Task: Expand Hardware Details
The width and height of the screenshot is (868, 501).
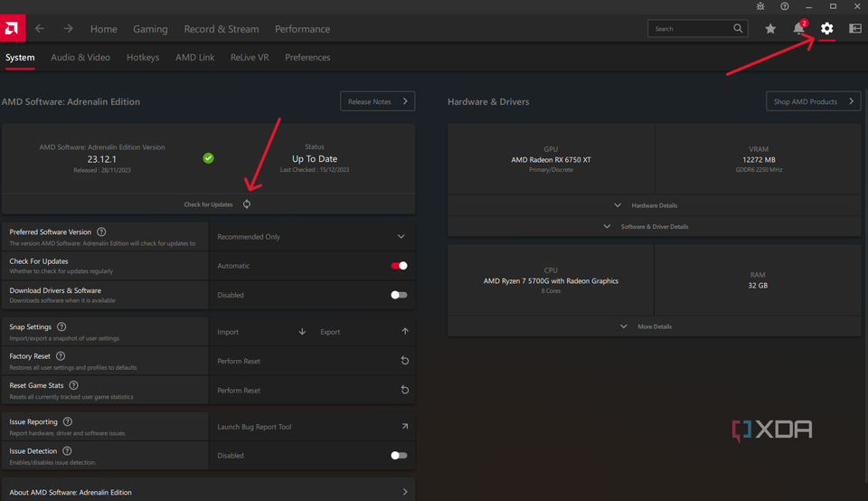Action: click(655, 205)
